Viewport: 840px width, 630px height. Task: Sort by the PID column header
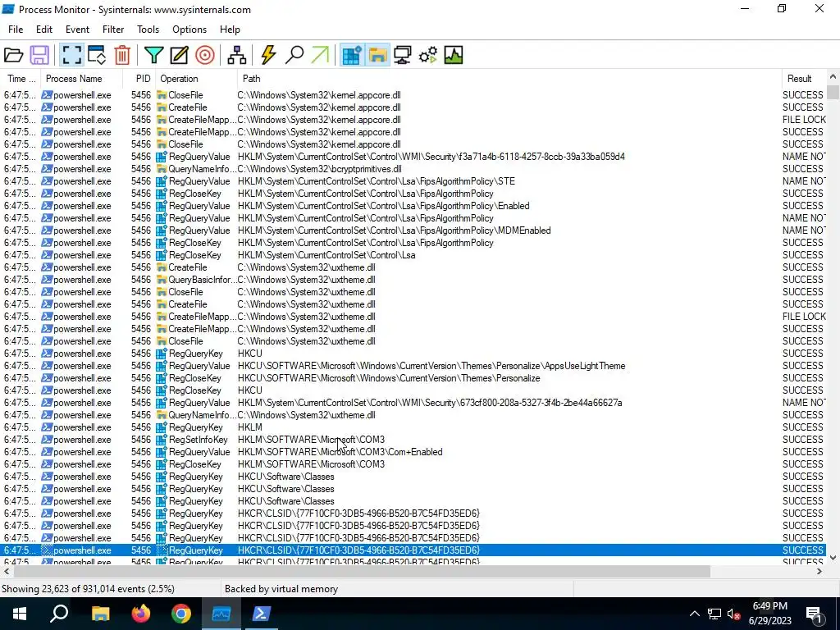[139, 79]
